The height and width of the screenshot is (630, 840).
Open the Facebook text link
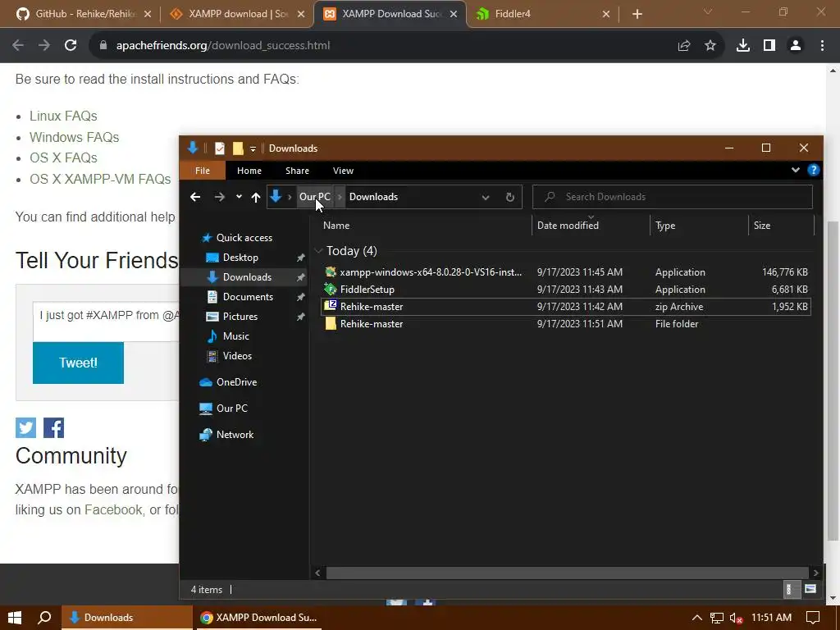point(113,509)
